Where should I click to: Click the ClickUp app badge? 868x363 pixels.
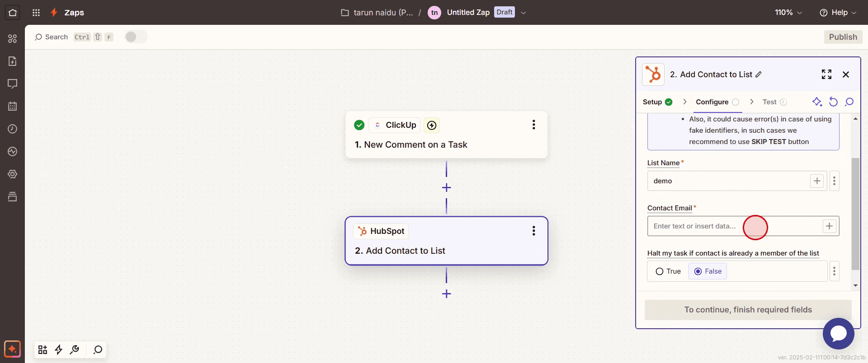coord(395,125)
